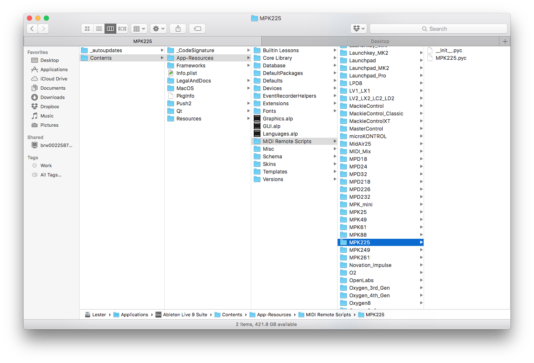
Task: Expand the Resources folder arrow
Action: [248, 119]
